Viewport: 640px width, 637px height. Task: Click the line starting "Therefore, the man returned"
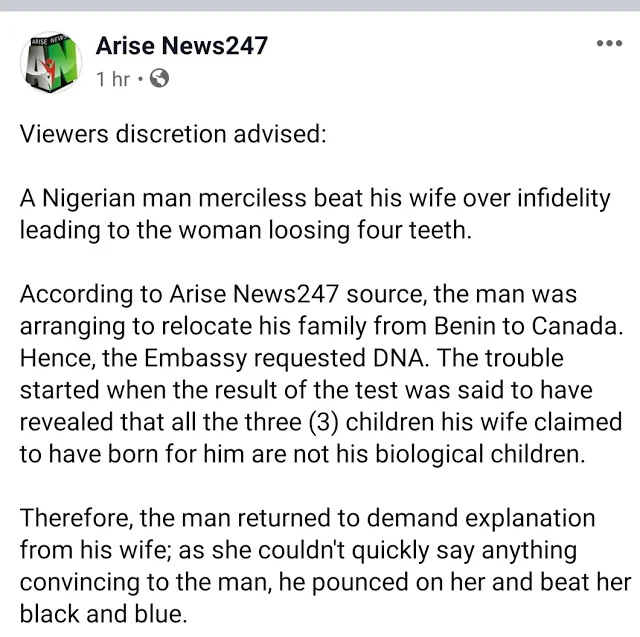click(x=307, y=519)
